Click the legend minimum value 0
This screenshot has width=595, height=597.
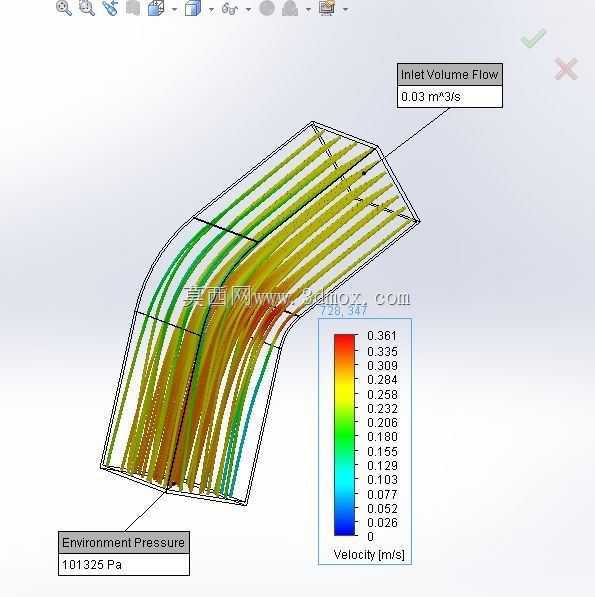point(370,536)
